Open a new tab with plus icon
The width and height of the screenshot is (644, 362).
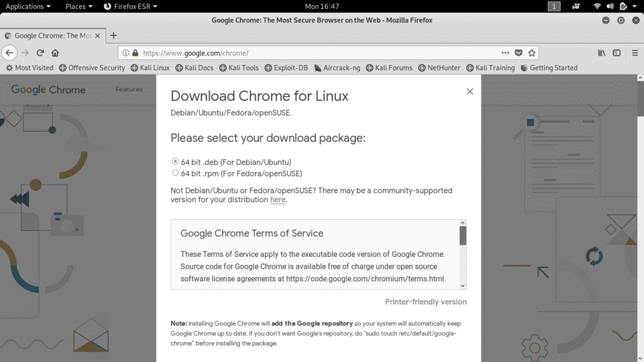114,36
